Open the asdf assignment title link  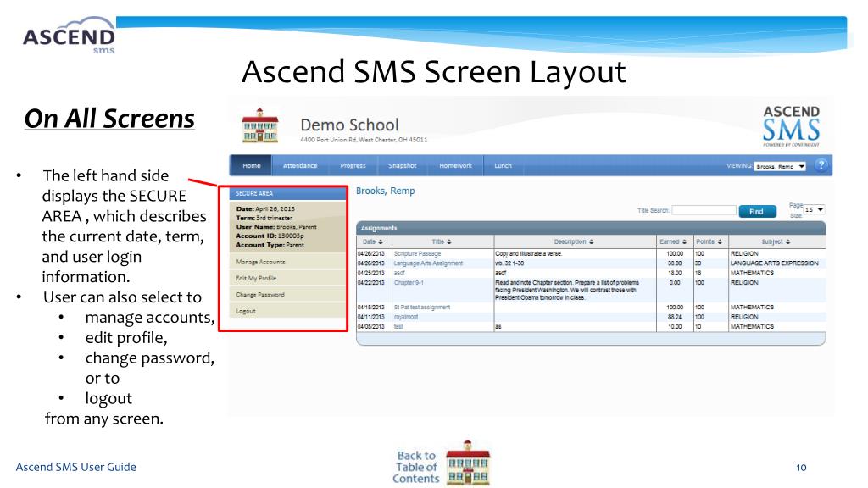399,273
